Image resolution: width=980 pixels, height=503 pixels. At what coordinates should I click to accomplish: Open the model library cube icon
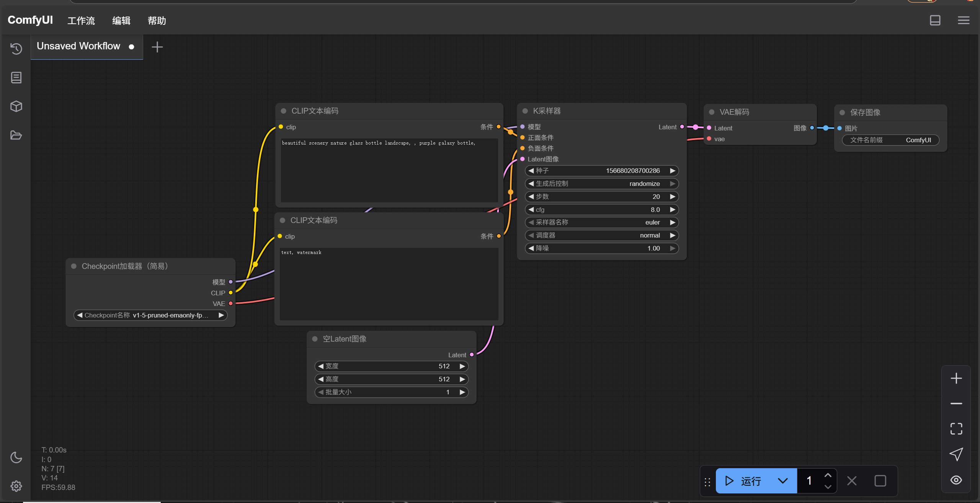pyautogui.click(x=16, y=106)
